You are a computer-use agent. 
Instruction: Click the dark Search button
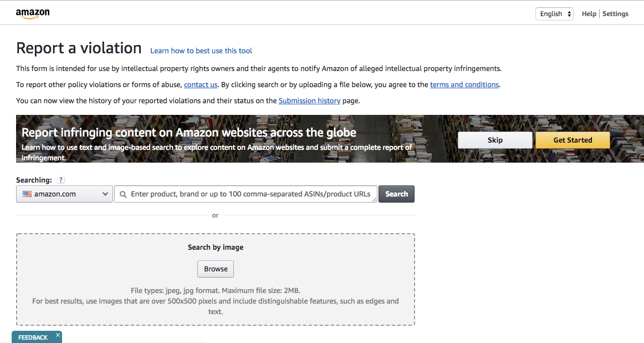coord(396,194)
